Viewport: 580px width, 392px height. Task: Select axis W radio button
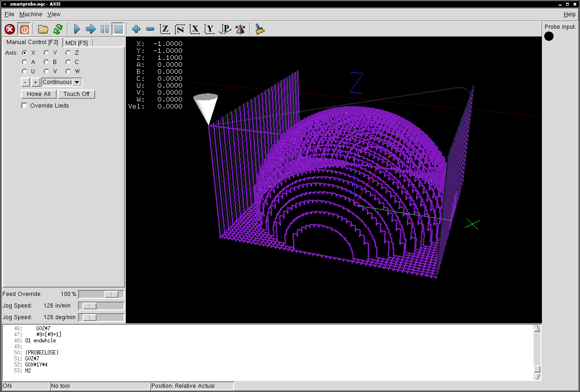tap(68, 71)
